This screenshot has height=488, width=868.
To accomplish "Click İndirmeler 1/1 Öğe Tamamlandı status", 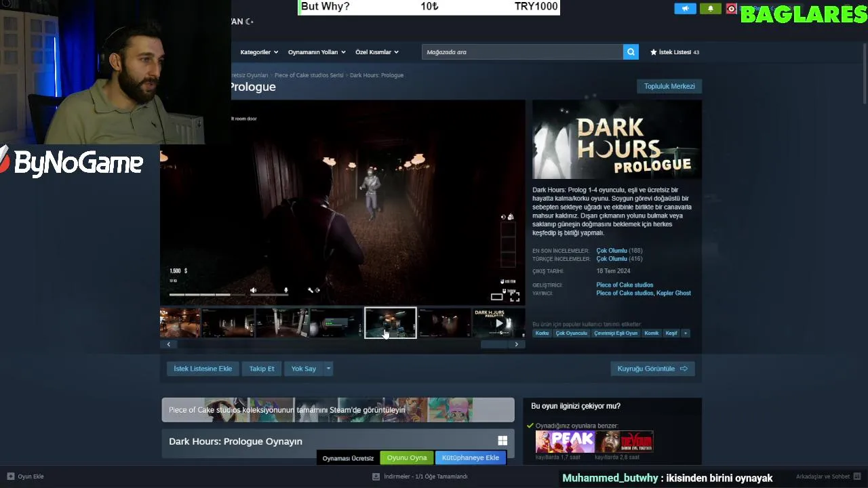I will [426, 476].
